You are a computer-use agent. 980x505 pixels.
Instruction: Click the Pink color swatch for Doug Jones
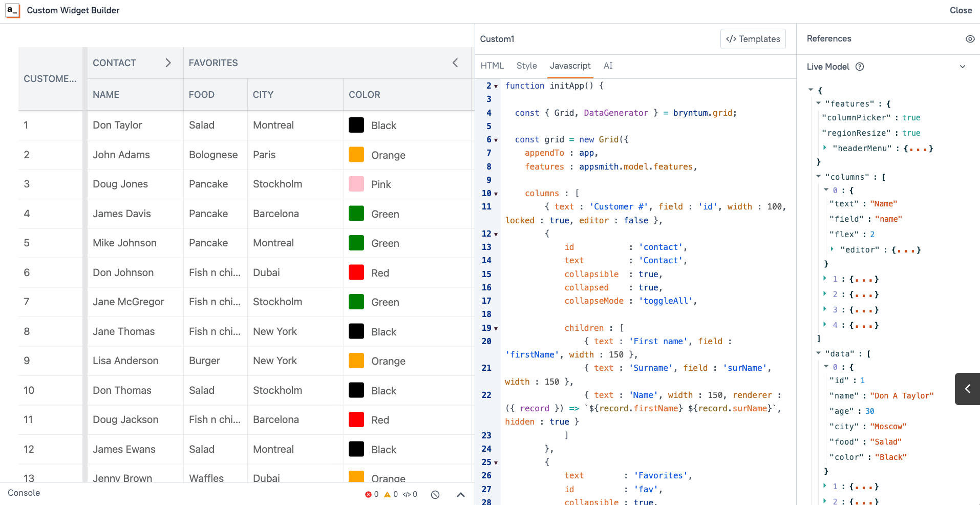point(356,184)
